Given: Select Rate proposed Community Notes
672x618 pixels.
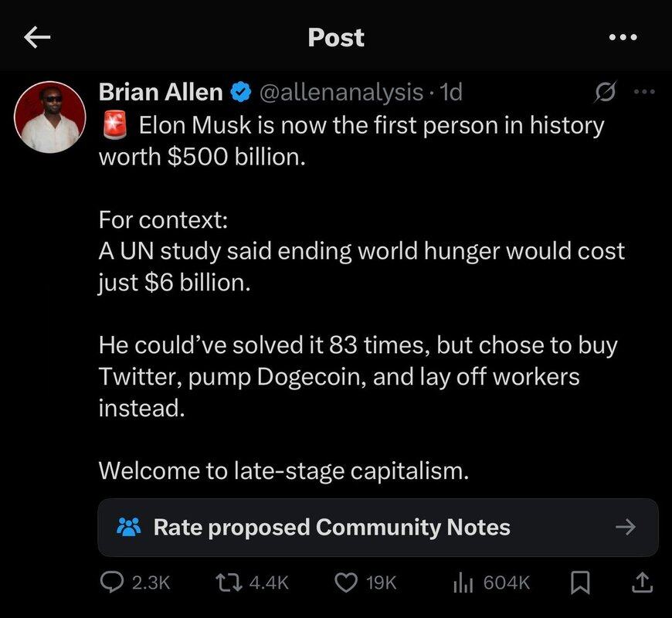Looking at the screenshot, I should point(332,528).
